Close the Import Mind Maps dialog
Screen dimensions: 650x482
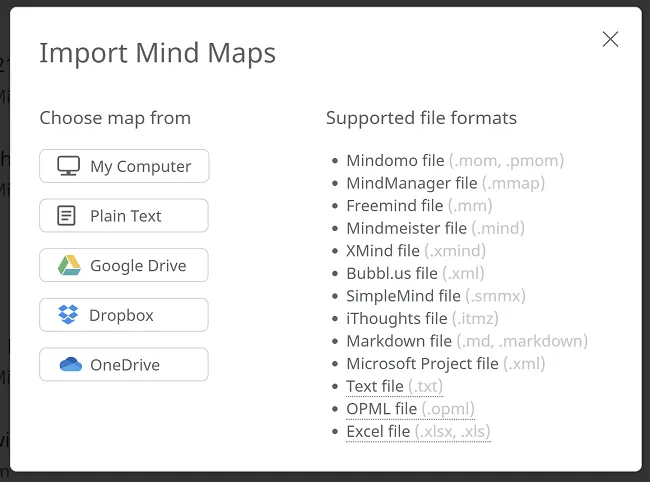click(x=610, y=40)
